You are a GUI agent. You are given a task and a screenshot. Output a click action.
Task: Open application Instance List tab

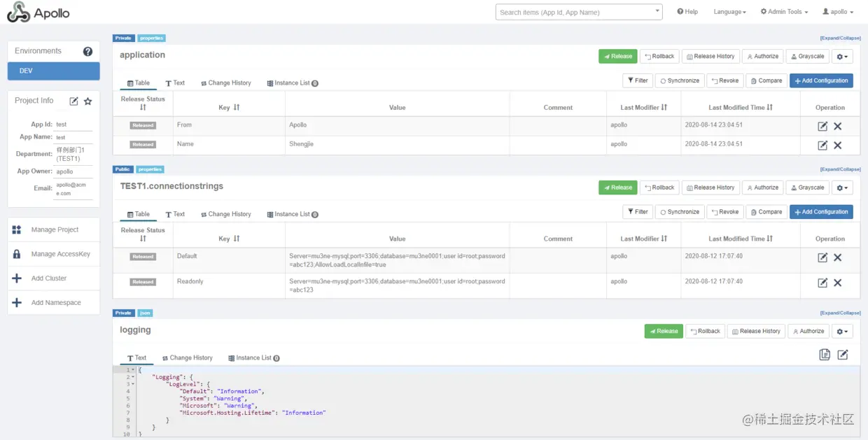(293, 83)
